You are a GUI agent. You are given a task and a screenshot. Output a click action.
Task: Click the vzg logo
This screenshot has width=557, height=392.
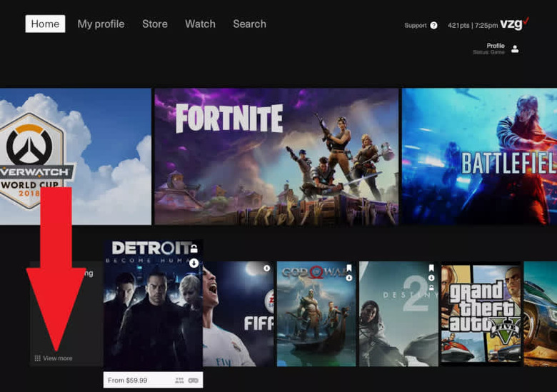tap(514, 24)
